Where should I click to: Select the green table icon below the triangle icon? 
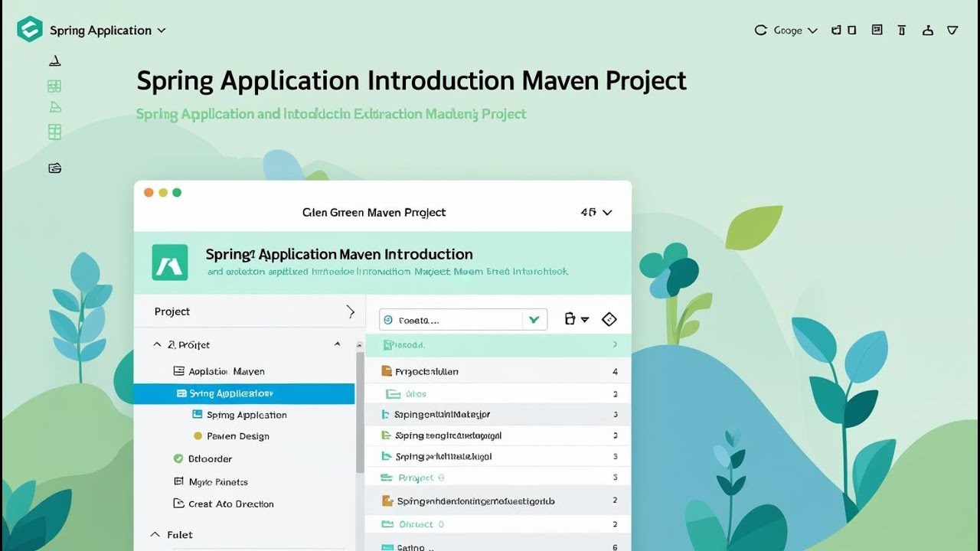click(54, 132)
